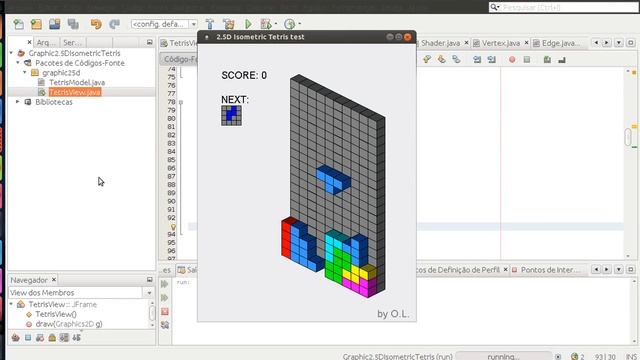Click the Stop Macro Recording square icon
Image resolution: width=640 pixels, height=360 pixels.
pos(527,60)
